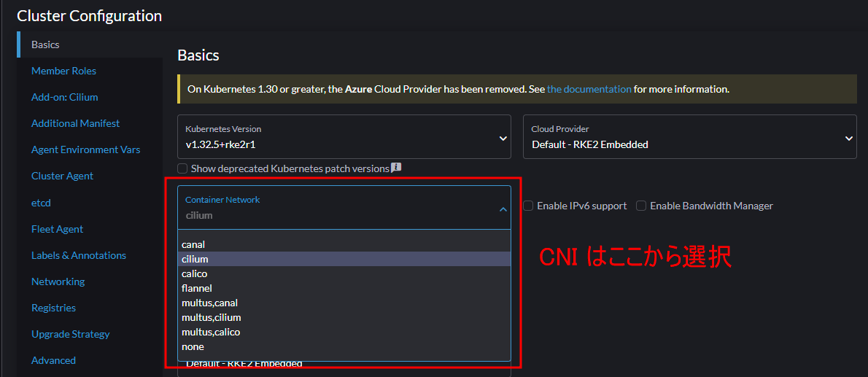868x377 pixels.
Task: Choose none as the container network
Action: coord(344,347)
